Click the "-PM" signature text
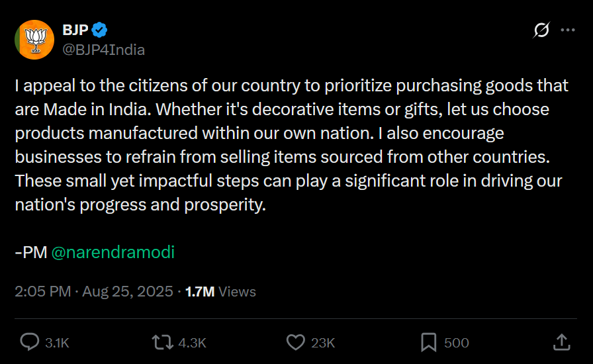The height and width of the screenshot is (364, 593). click(30, 252)
